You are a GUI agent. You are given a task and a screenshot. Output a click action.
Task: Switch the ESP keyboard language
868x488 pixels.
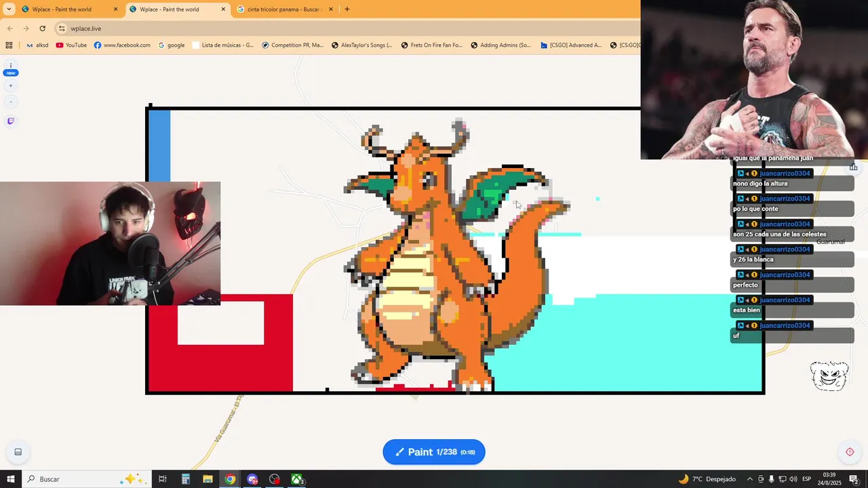point(806,479)
